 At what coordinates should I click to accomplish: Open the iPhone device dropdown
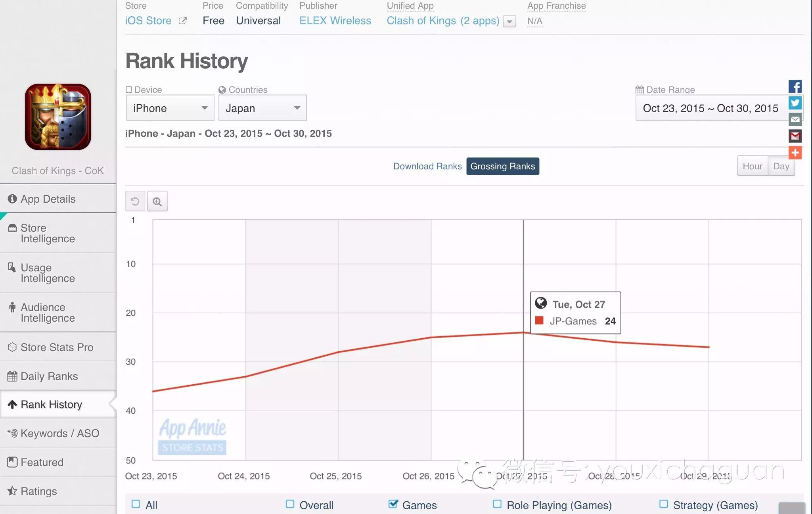coord(170,108)
